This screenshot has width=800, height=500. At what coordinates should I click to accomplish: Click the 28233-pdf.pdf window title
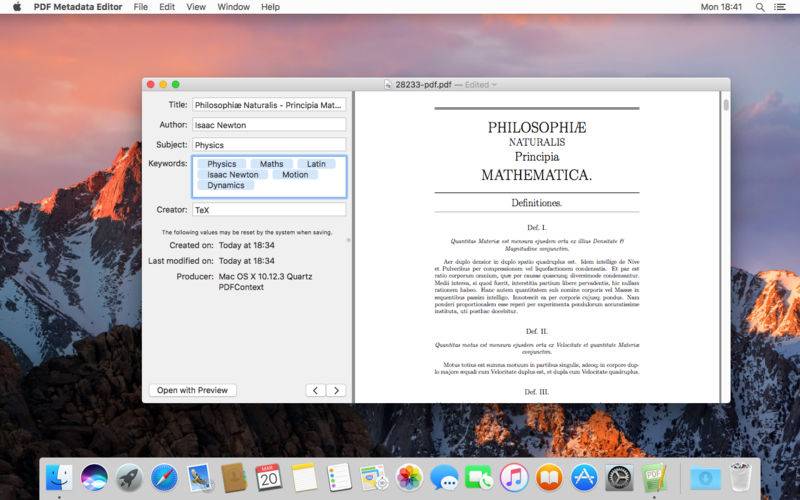(423, 85)
